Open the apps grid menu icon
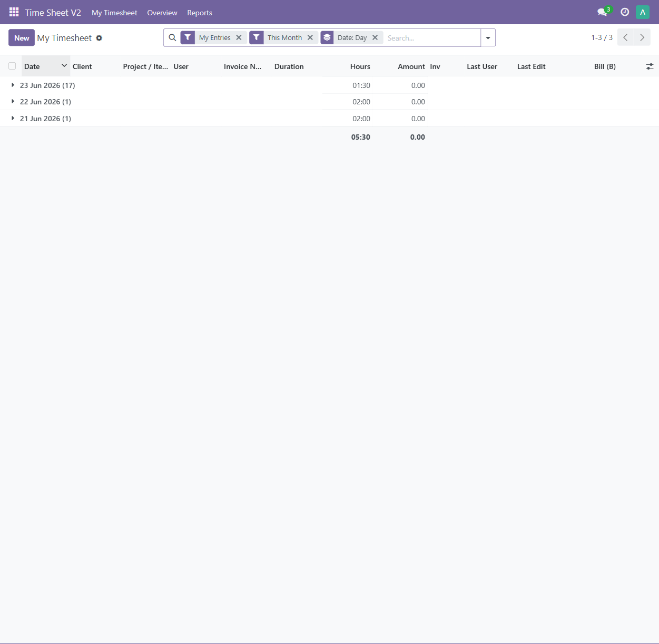The image size is (659, 644). 14,12
